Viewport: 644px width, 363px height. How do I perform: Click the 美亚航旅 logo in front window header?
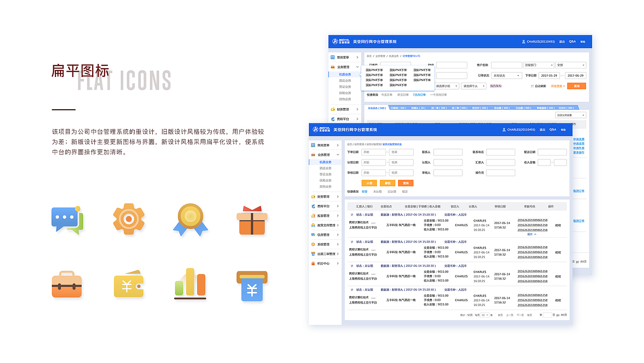320,129
